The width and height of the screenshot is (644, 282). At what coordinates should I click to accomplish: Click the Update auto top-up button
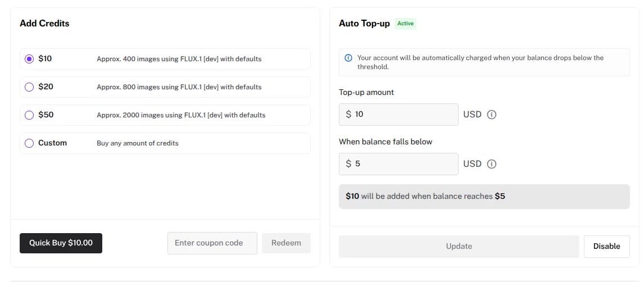point(459,246)
